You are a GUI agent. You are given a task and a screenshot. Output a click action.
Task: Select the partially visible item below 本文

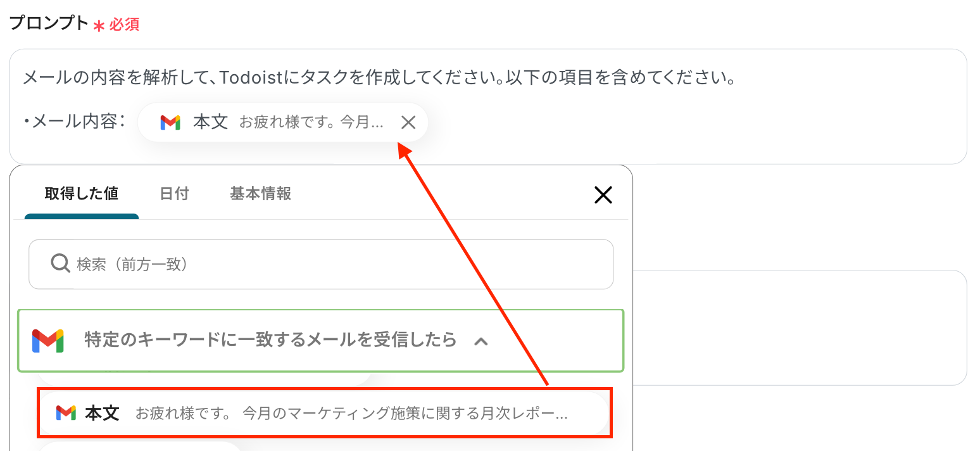(x=141, y=446)
